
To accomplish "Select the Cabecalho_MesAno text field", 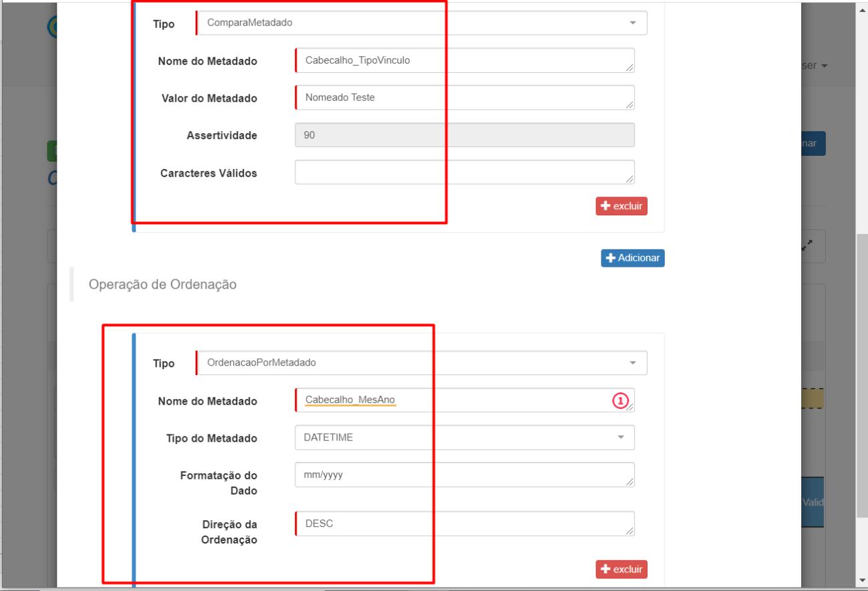I will [454, 400].
